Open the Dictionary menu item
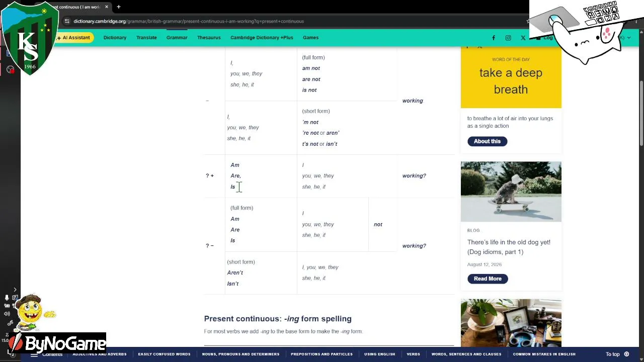Image resolution: width=644 pixels, height=362 pixels. (x=115, y=38)
